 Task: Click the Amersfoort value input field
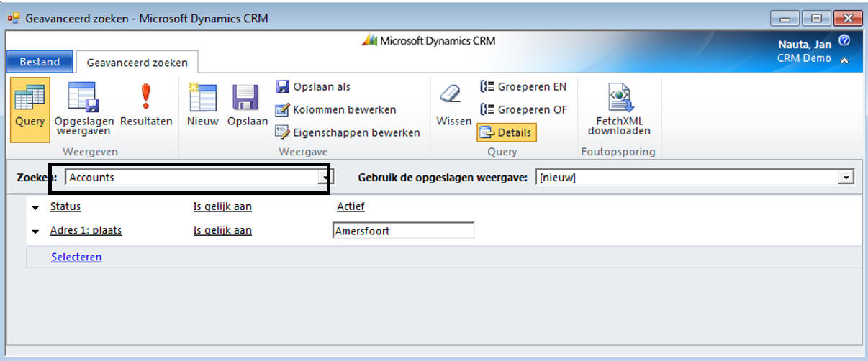403,231
